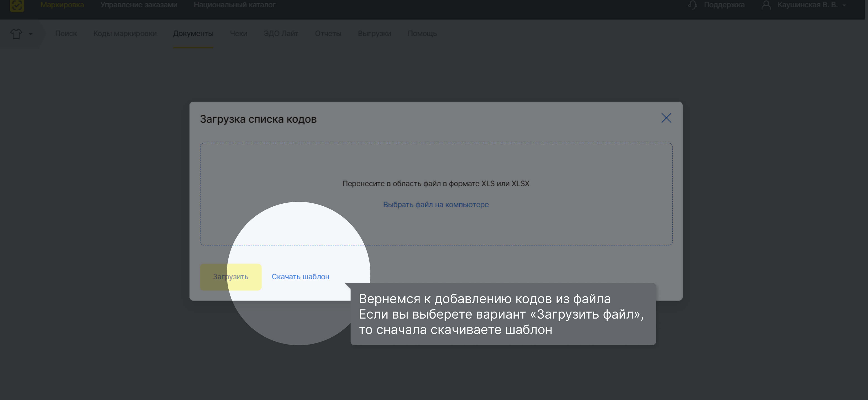Open the Коды маркировки section
The image size is (868, 400).
pyautogui.click(x=125, y=33)
